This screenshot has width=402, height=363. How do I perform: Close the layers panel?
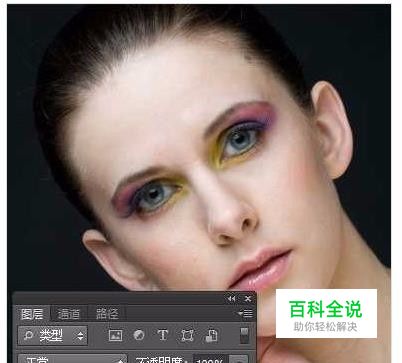point(248,299)
